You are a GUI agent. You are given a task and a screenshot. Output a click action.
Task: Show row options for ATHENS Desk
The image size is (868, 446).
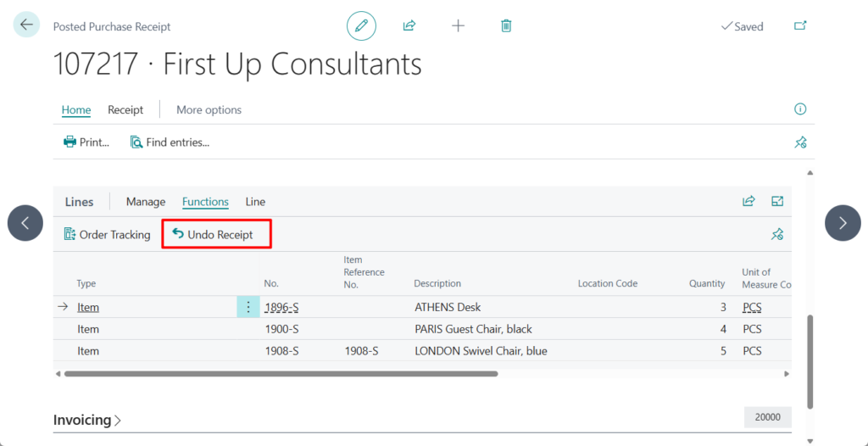tap(248, 307)
